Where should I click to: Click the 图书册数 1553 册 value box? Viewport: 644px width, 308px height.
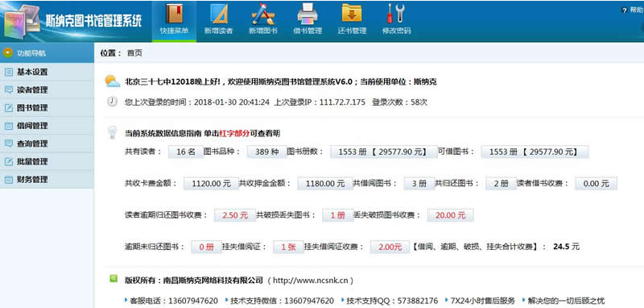click(384, 152)
